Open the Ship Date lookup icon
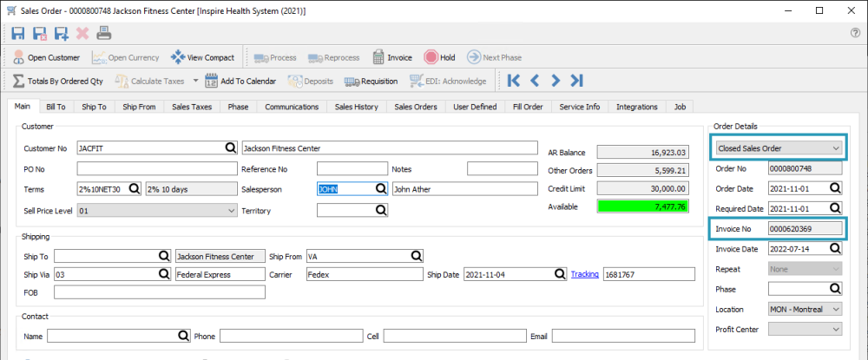Image resolution: width=868 pixels, height=360 pixels. click(x=560, y=274)
